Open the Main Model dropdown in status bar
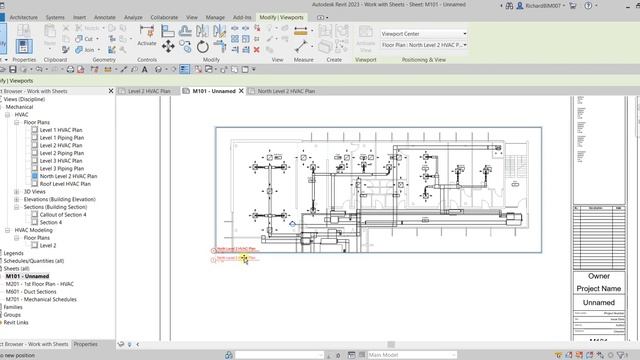Screen dimensions: 640x360 point(411,355)
